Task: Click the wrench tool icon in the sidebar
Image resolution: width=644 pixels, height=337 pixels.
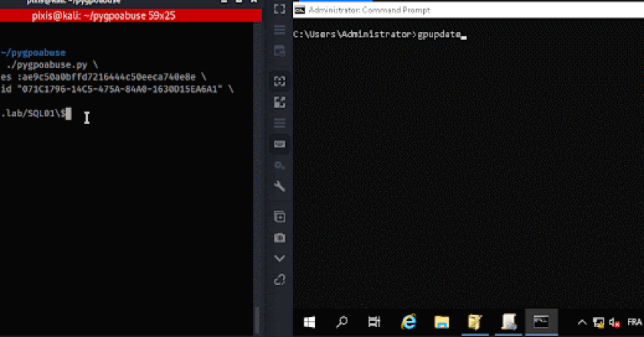Action: point(279,186)
